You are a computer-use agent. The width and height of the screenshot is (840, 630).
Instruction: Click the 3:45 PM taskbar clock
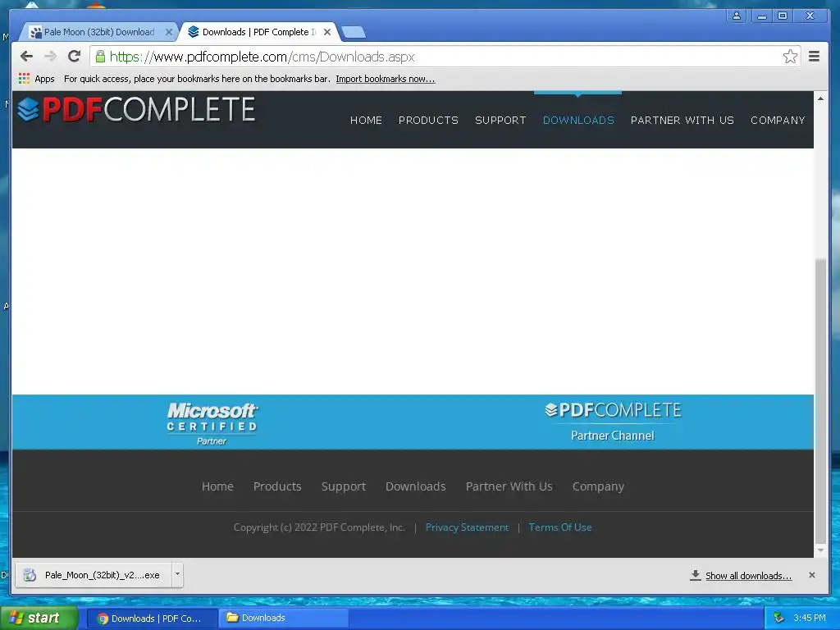tap(810, 619)
